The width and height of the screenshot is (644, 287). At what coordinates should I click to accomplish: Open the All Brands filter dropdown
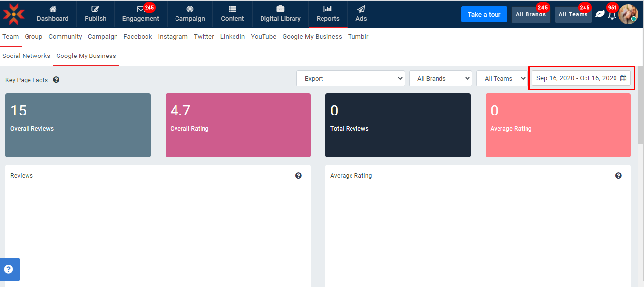tap(440, 79)
